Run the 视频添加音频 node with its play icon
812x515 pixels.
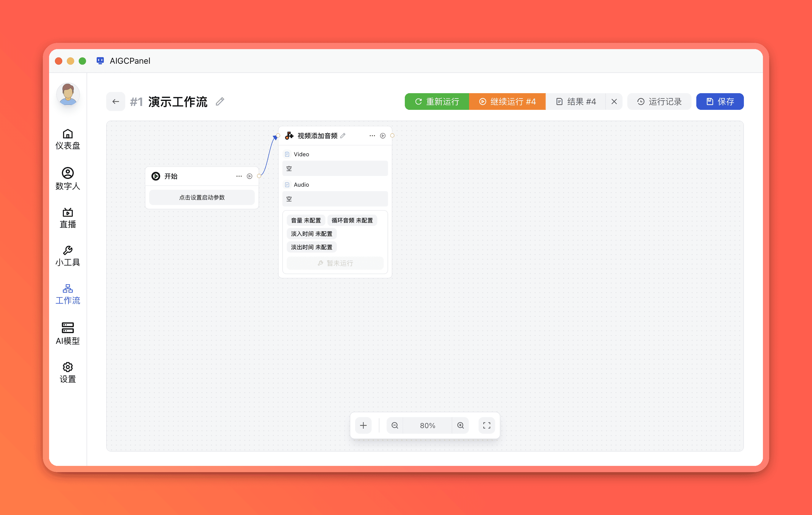point(383,136)
